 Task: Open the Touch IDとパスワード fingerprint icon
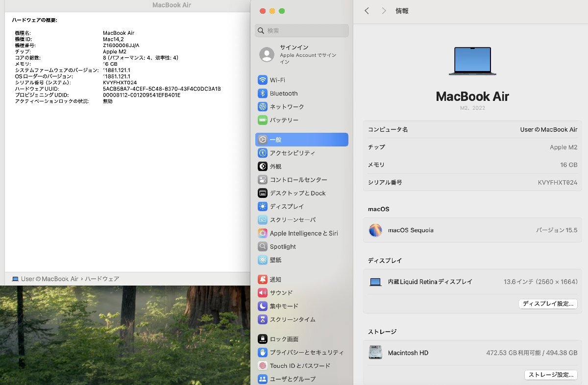click(263, 366)
